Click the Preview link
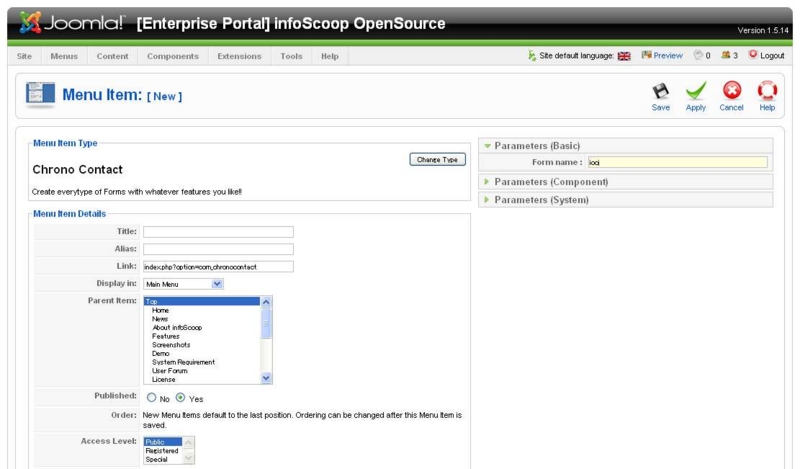This screenshot has height=469, width=800. click(668, 56)
